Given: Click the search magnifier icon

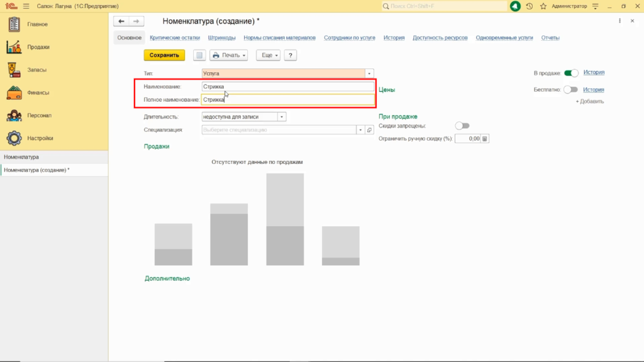Looking at the screenshot, I should [x=386, y=6].
